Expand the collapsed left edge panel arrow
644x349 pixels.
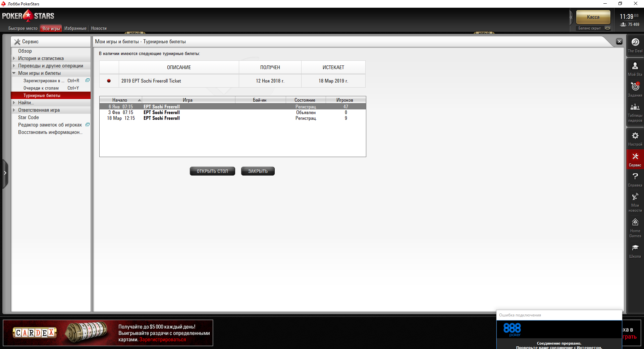pos(5,173)
